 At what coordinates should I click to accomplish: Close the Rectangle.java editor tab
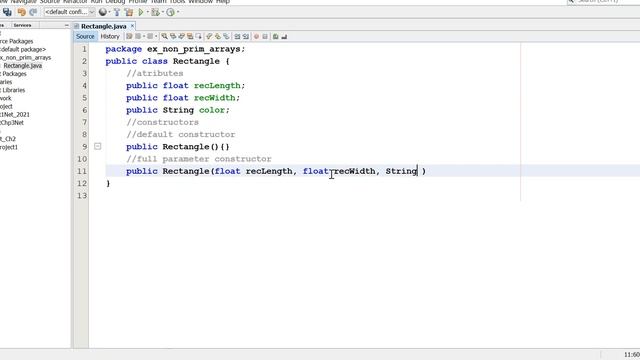pos(132,26)
